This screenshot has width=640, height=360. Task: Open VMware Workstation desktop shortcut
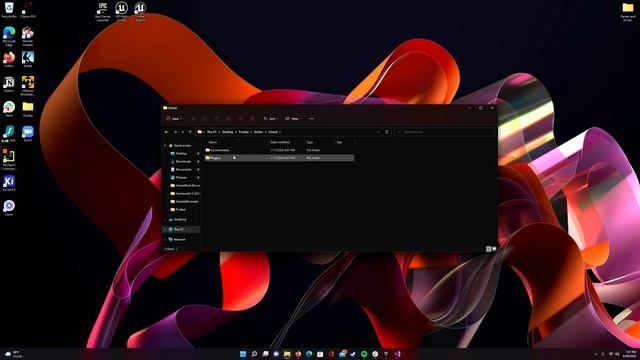[x=28, y=86]
